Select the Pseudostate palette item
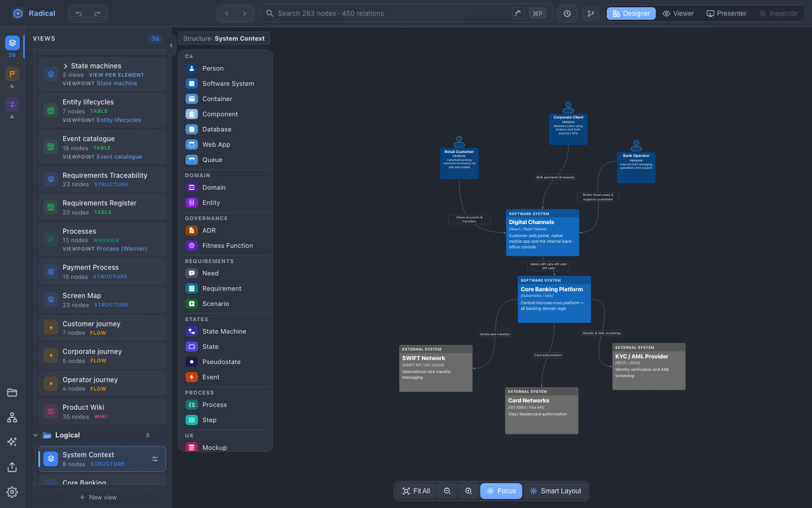This screenshot has height=508, width=812. tap(226, 362)
